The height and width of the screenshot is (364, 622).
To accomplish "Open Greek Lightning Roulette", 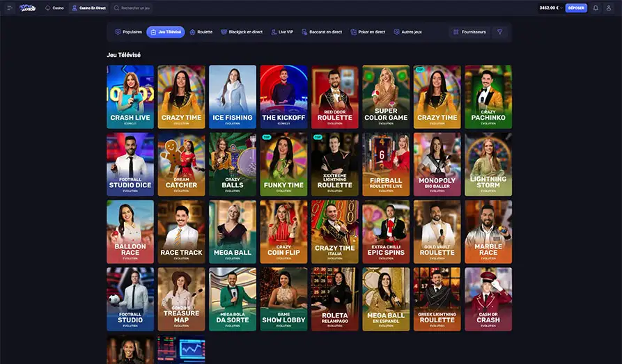I will coord(437,299).
